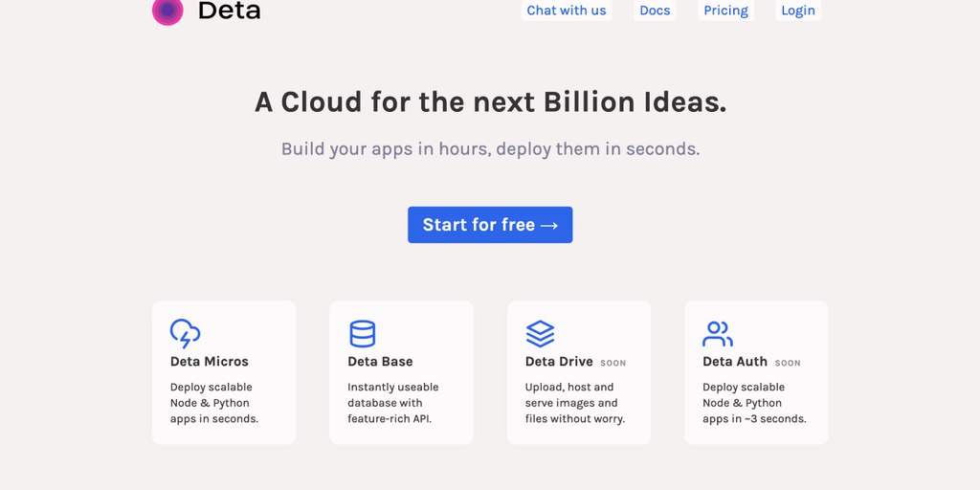Click the SOON badge beside Deta Auth
The image size is (980, 490).
point(788,363)
